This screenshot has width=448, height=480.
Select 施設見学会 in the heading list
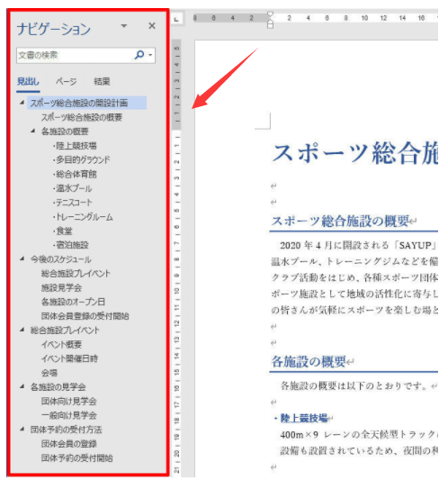(61, 288)
